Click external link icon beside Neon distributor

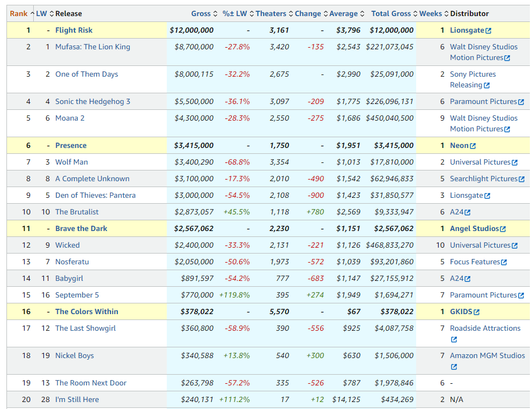(472, 146)
